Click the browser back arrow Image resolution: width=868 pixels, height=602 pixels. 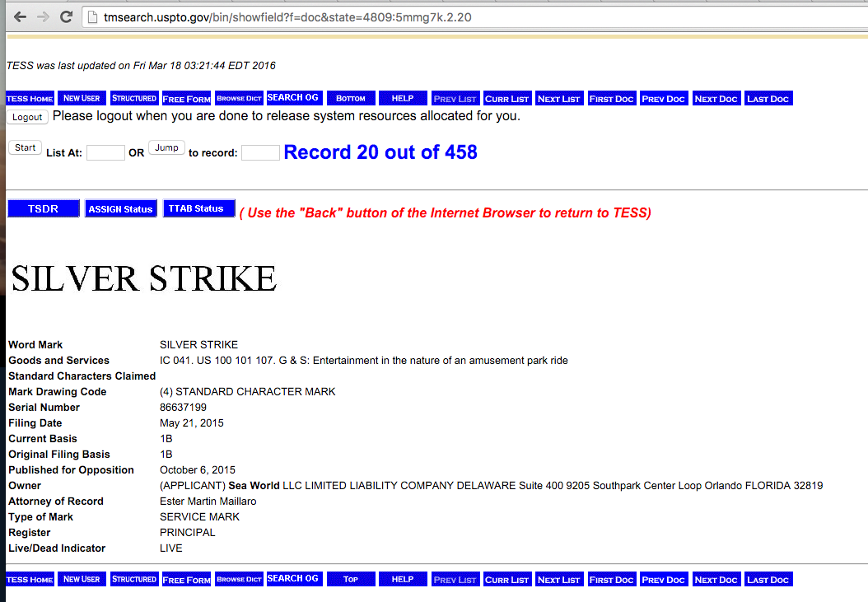click(x=20, y=17)
